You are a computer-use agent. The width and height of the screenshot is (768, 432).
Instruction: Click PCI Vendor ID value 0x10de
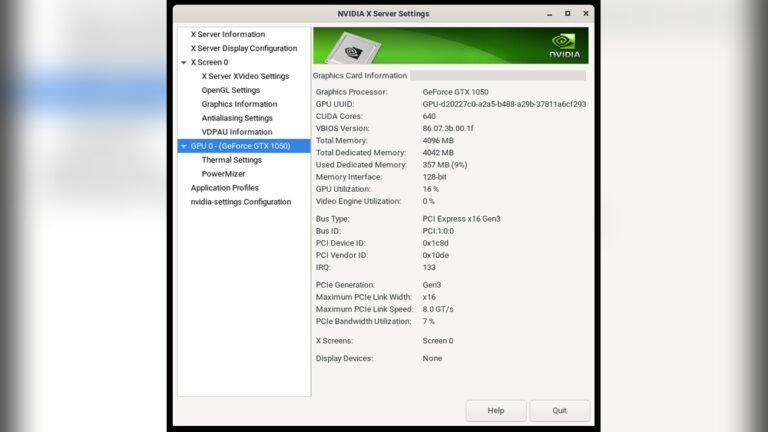pos(435,255)
